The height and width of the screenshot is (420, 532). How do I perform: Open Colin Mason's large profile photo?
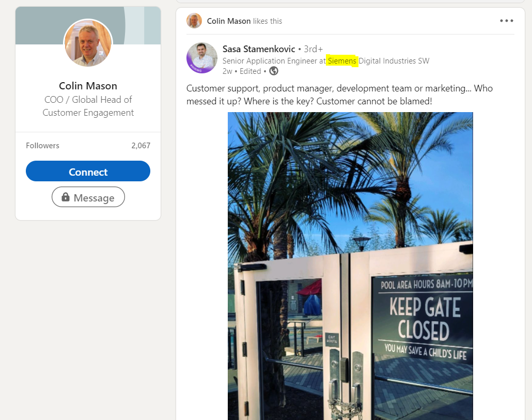(x=88, y=43)
